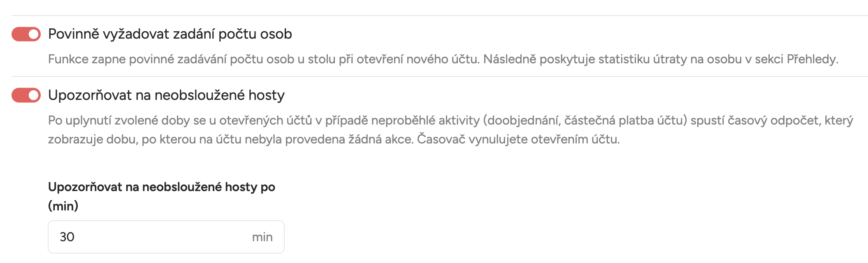Click the sentence Časovač vynulujete otevřením účtu
The height and width of the screenshot is (263, 868).
[518, 140]
